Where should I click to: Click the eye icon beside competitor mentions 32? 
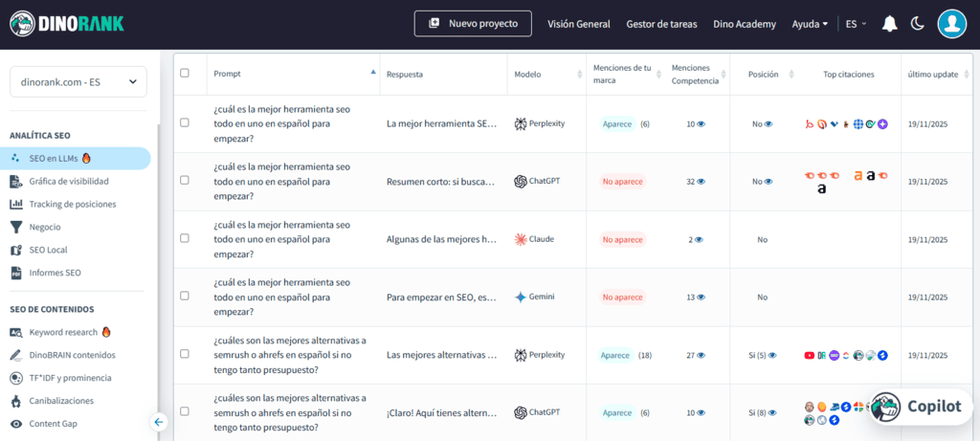[701, 182]
